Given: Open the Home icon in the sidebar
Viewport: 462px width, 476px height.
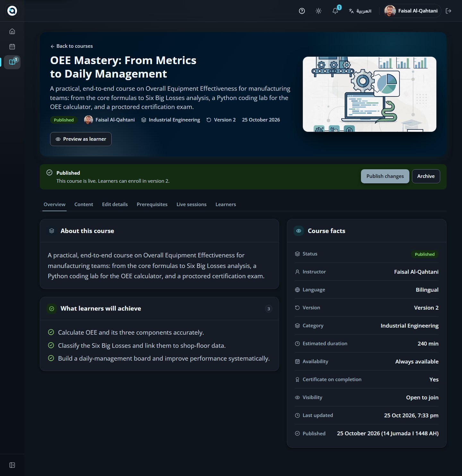Looking at the screenshot, I should tap(12, 31).
